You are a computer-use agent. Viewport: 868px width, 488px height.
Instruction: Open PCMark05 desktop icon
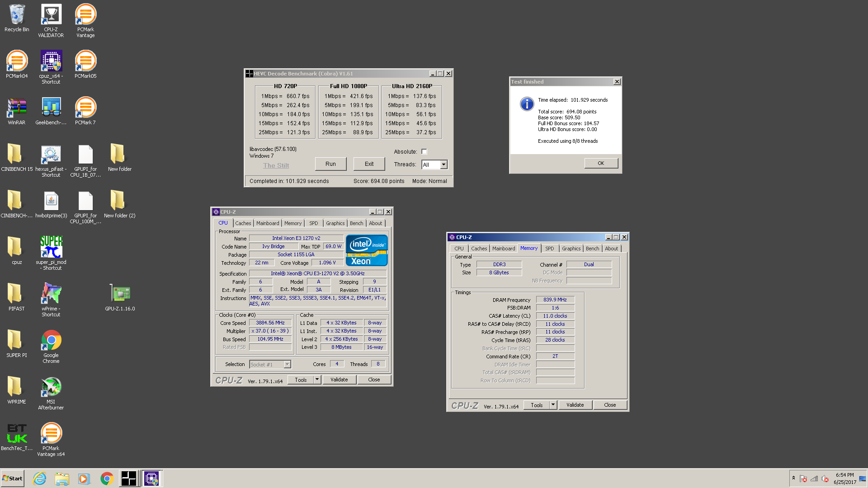click(x=85, y=65)
